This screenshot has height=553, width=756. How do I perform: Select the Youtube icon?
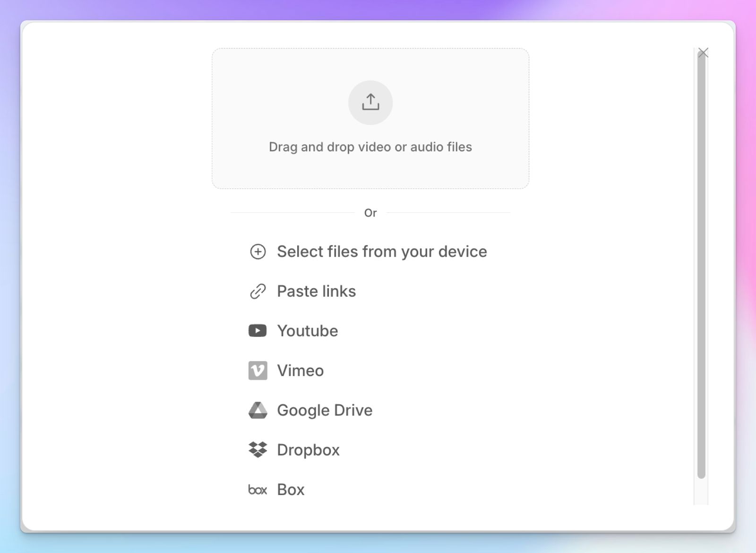258,331
